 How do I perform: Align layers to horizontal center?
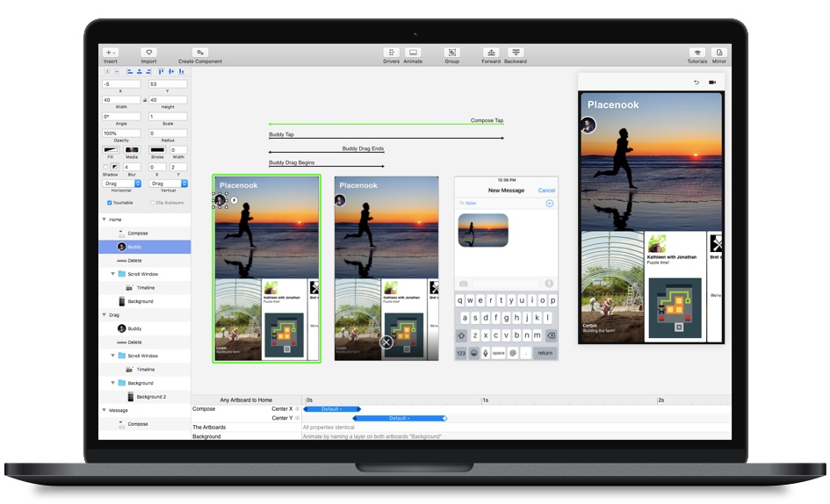pyautogui.click(x=140, y=71)
